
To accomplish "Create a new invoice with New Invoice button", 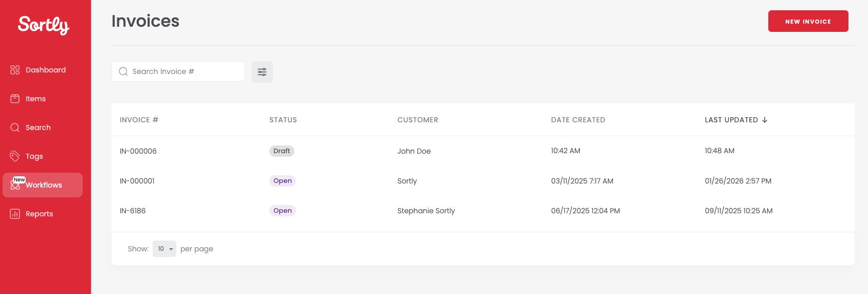I will tap(808, 21).
